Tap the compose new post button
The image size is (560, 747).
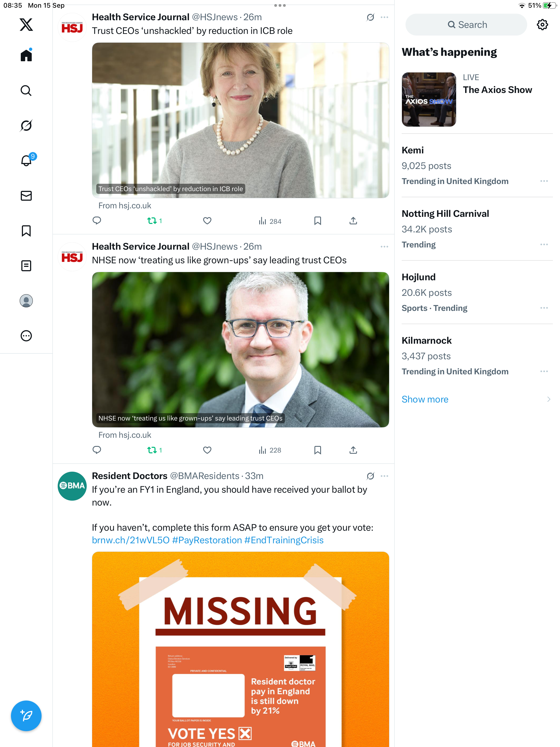tap(26, 716)
